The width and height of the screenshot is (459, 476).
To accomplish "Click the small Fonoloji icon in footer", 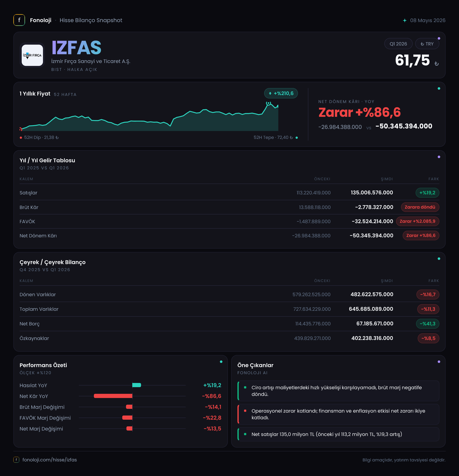I will coord(16,460).
